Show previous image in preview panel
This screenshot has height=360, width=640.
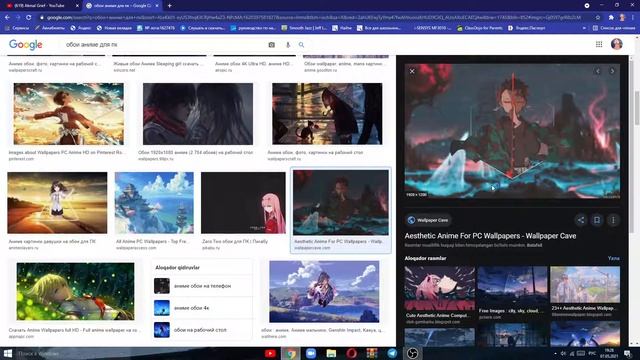[598, 71]
